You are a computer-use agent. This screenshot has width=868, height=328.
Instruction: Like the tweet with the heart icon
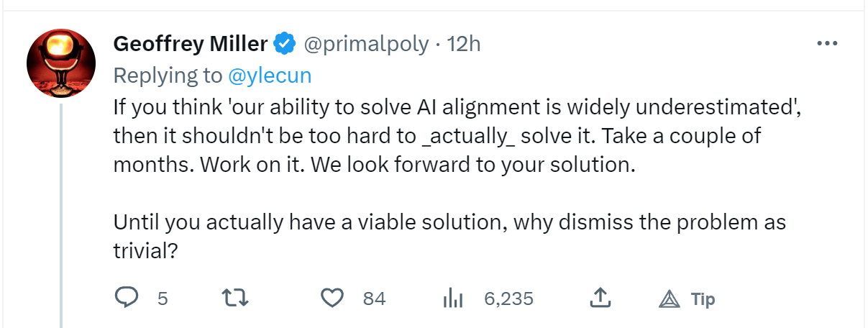point(332,298)
